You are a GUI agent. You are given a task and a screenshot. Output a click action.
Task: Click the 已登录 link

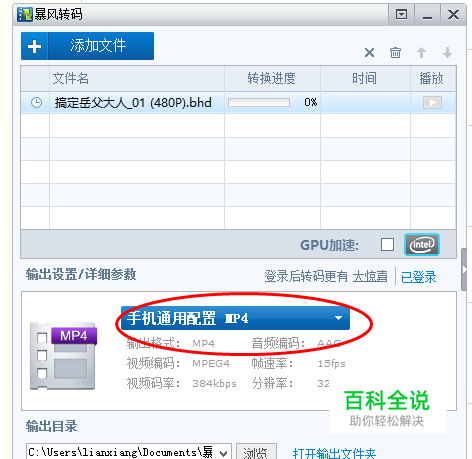pyautogui.click(x=419, y=277)
